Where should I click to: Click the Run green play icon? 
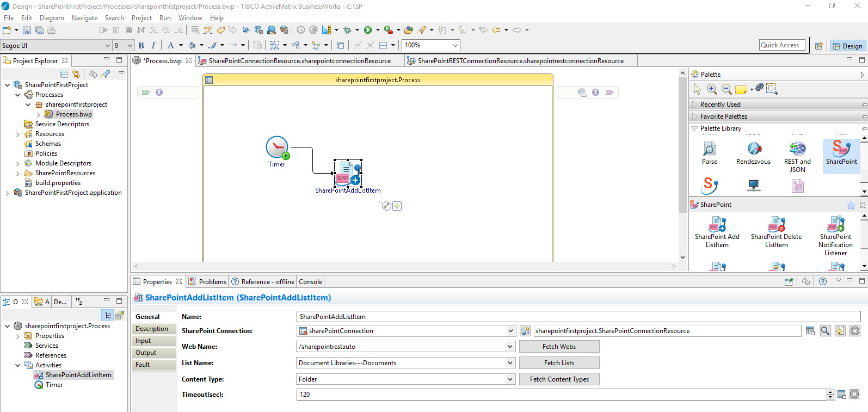(368, 30)
